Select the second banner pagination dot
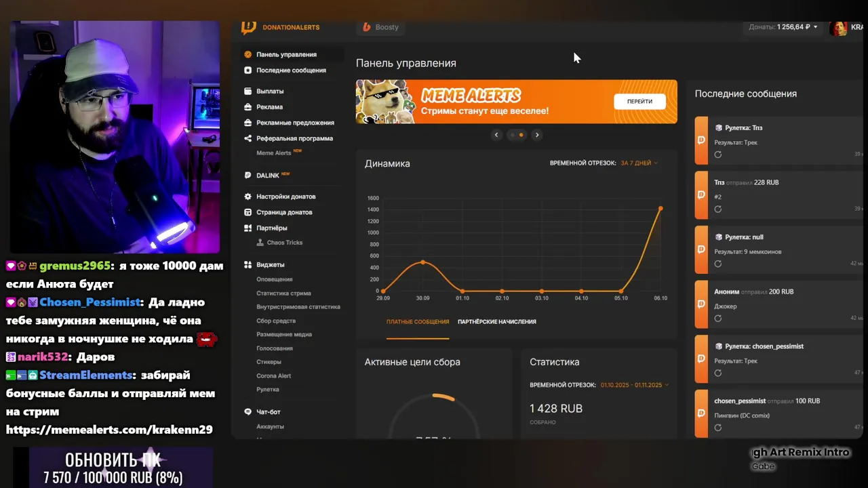The image size is (868, 488). coord(521,135)
